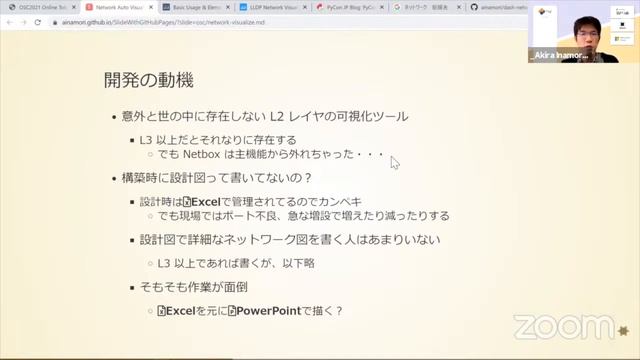Click the line でも現場ではポート不良

click(303, 216)
